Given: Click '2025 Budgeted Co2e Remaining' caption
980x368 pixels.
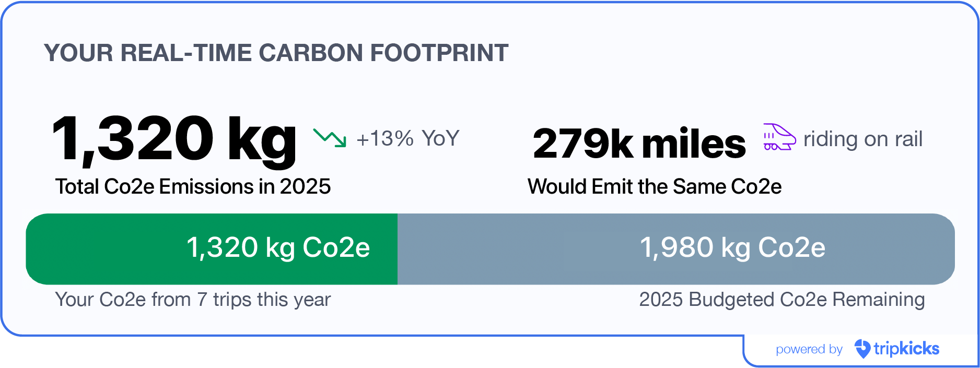Looking at the screenshot, I should tap(781, 300).
